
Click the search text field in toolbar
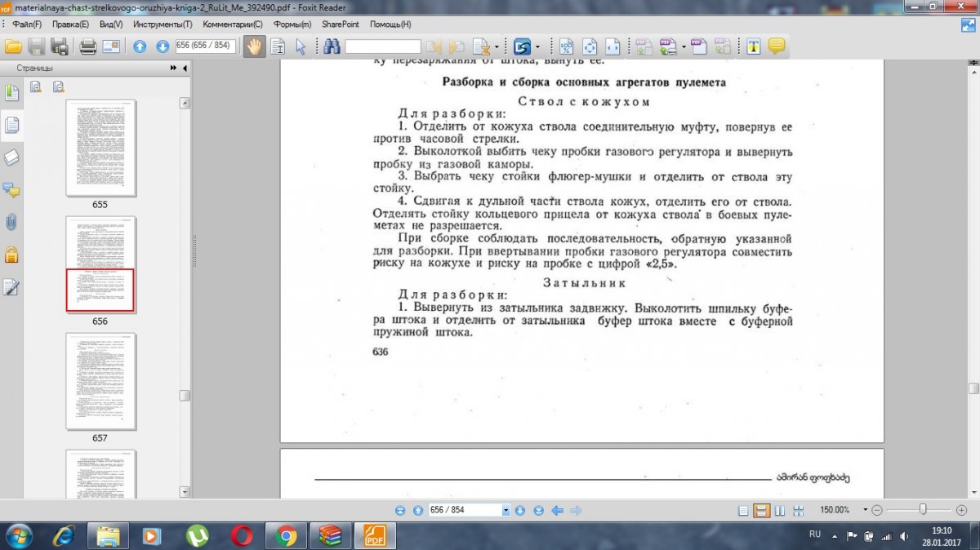(382, 47)
